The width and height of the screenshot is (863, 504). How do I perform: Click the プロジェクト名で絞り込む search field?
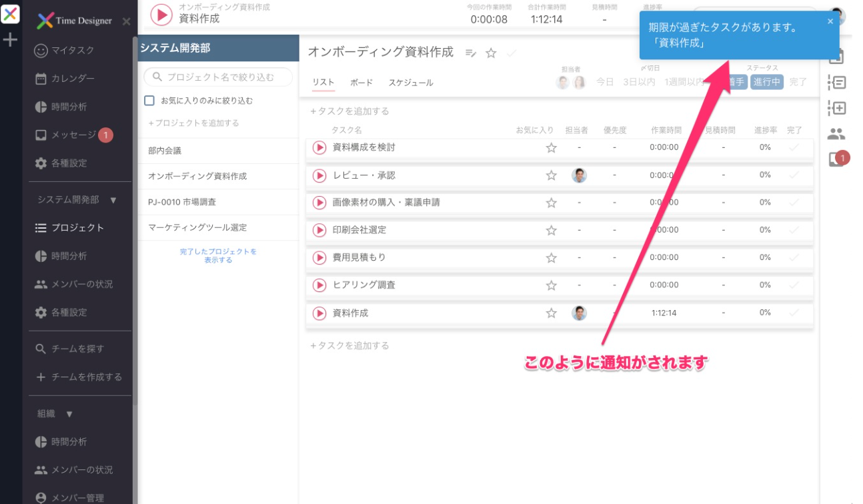pos(219,77)
